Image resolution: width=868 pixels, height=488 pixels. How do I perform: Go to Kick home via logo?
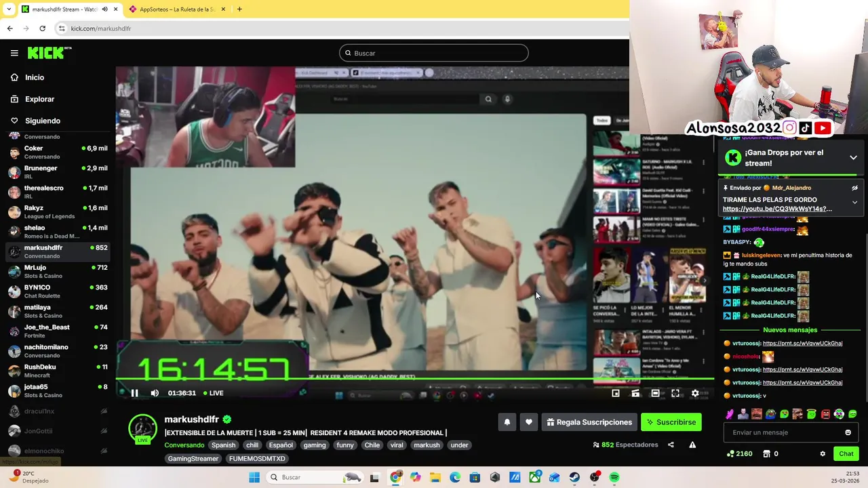[49, 53]
